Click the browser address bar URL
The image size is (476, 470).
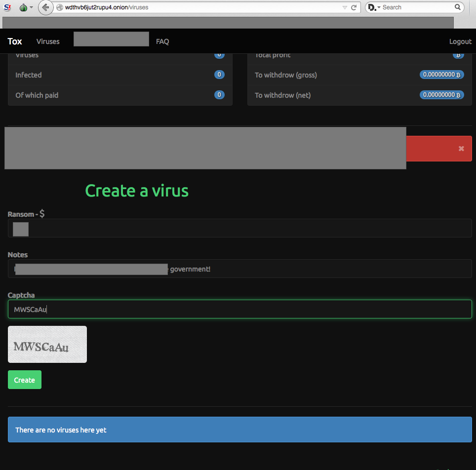(198, 7)
